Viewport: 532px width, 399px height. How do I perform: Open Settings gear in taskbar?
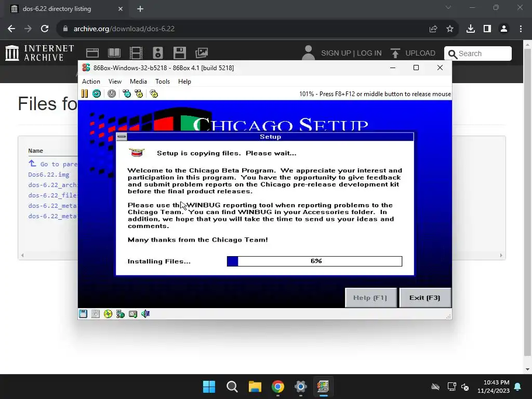click(301, 387)
